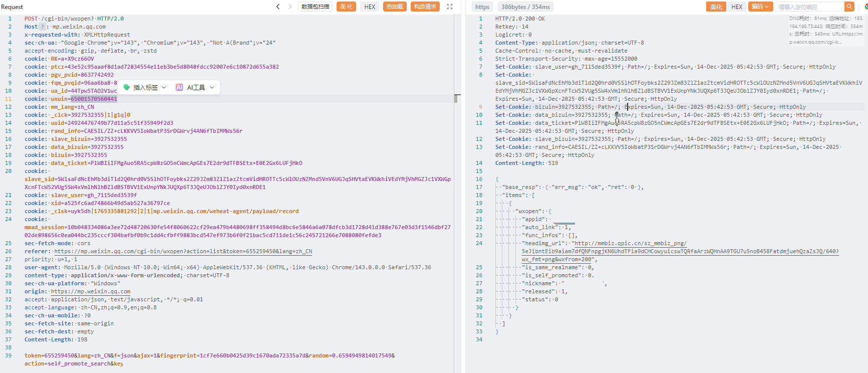Click the 数据包扫描 packet scan button
The height and width of the screenshot is (373, 868).
(x=316, y=7)
